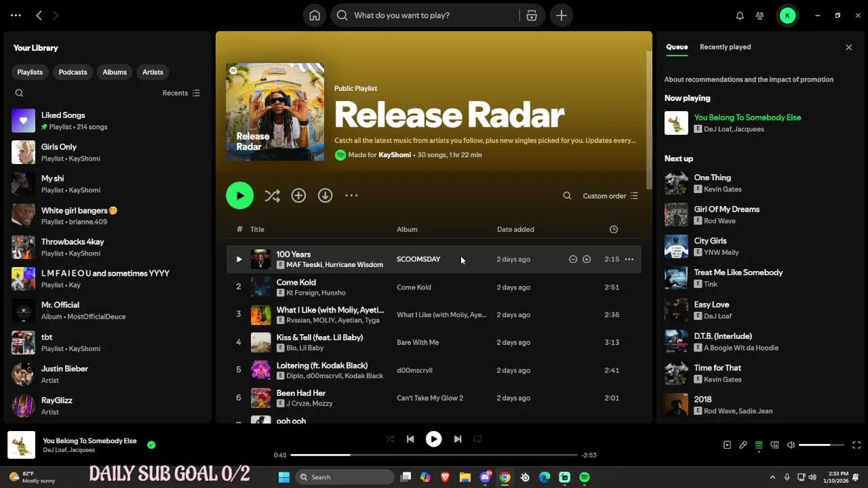Open Justin Bieber artist in library

coord(108,374)
